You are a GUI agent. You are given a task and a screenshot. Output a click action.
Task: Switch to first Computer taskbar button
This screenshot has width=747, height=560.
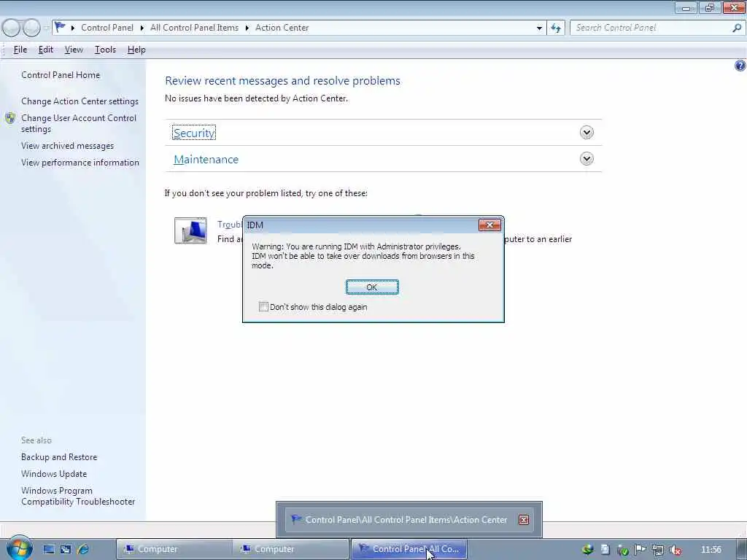tap(174, 549)
